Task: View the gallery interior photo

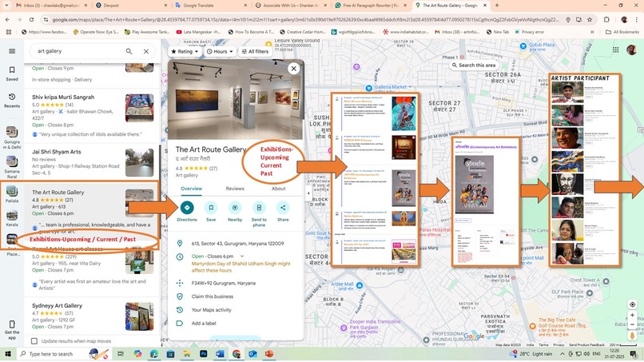Action: (235, 99)
